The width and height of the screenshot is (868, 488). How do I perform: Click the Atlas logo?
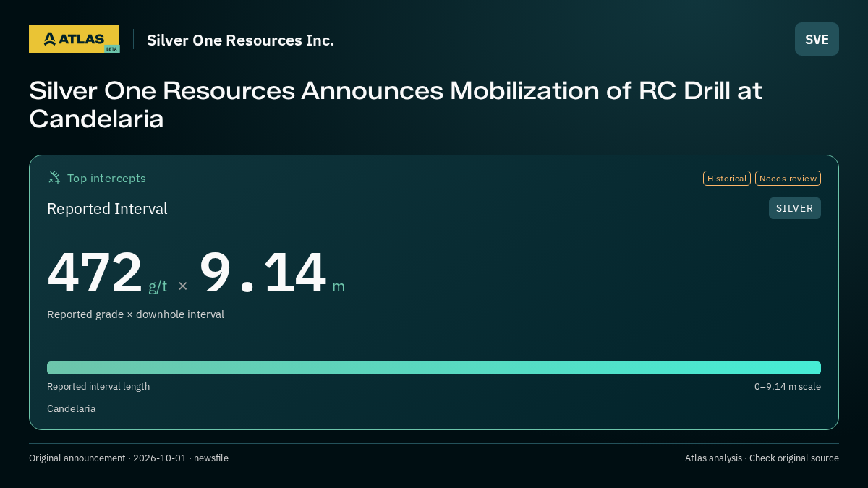click(74, 39)
